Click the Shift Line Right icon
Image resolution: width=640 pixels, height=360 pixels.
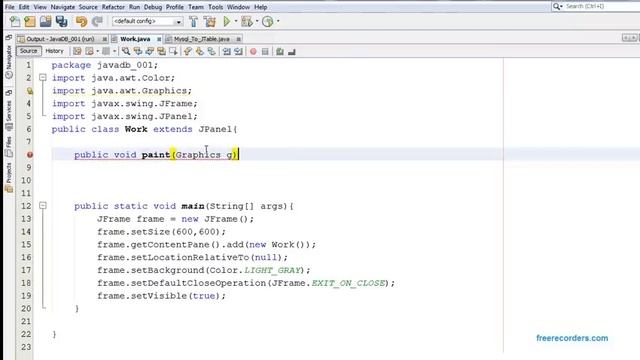pyautogui.click(x=238, y=51)
